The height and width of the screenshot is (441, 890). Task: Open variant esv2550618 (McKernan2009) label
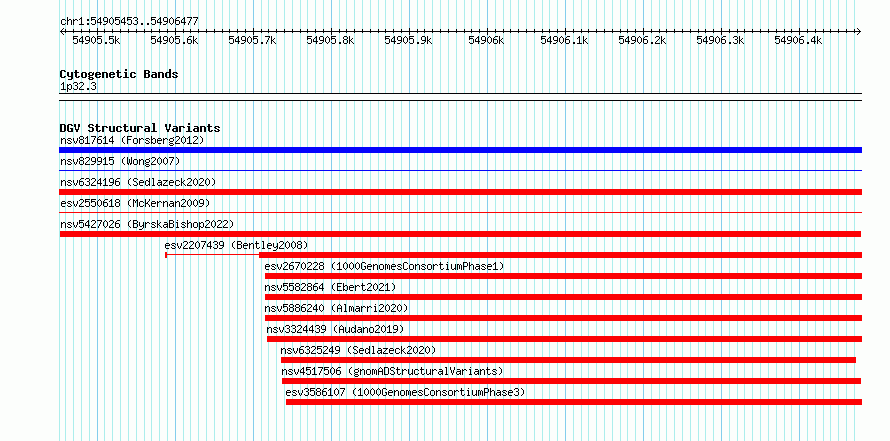coord(135,203)
